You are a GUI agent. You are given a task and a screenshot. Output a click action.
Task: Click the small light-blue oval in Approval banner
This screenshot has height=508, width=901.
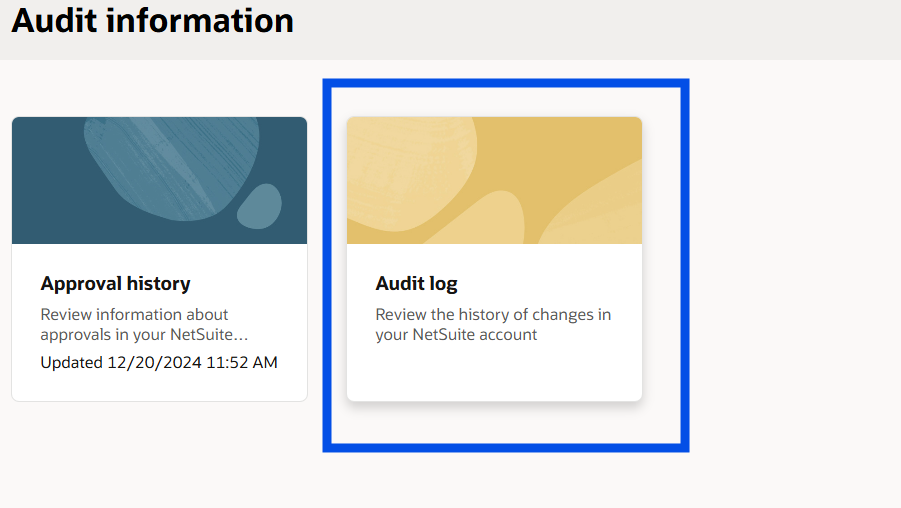260,206
